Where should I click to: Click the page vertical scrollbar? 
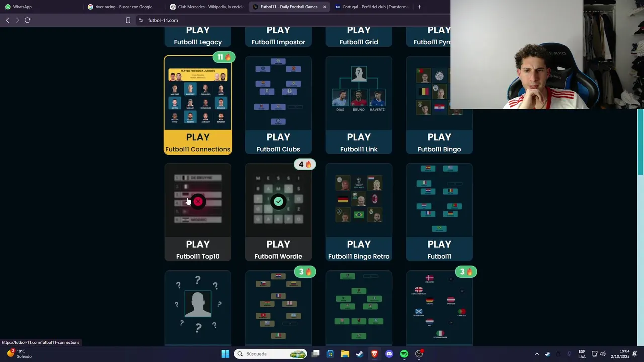(640, 142)
